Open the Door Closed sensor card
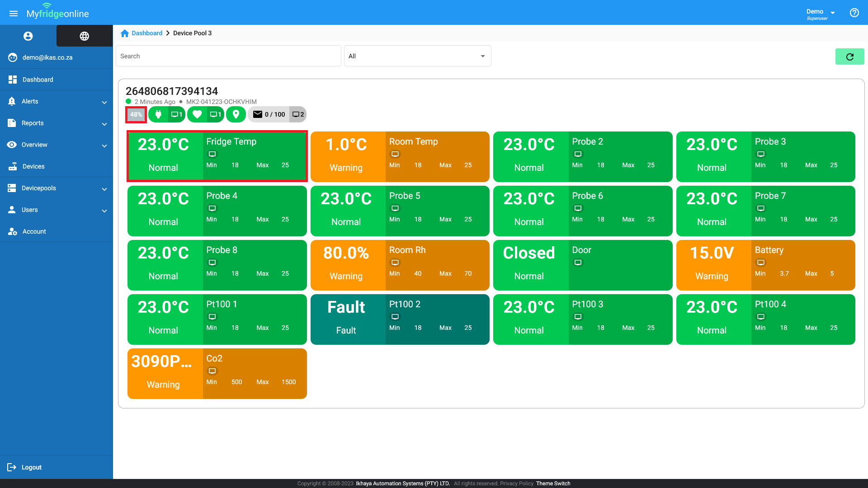 pyautogui.click(x=583, y=265)
